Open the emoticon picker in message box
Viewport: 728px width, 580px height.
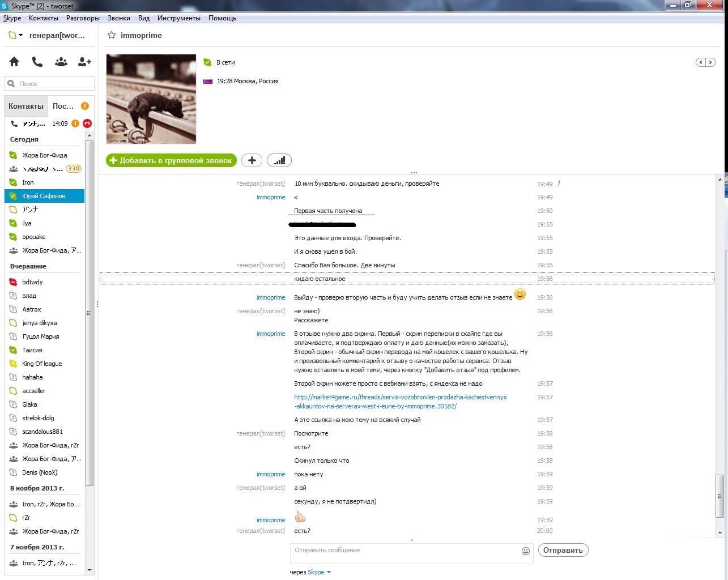point(526,551)
